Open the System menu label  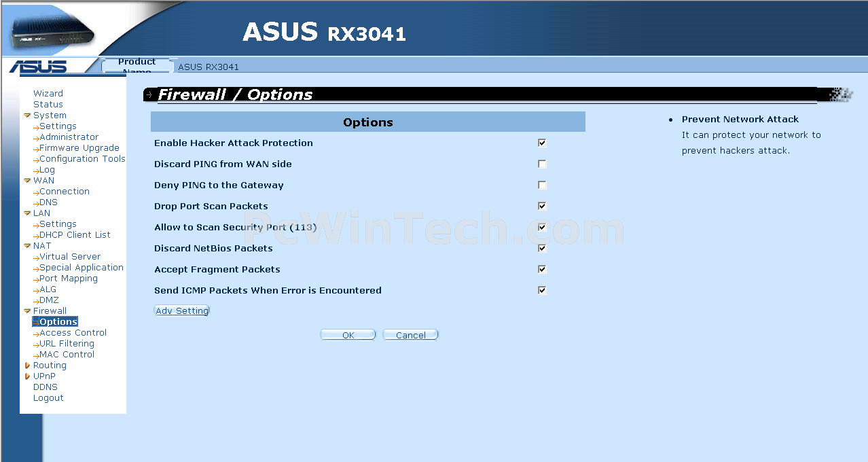pyautogui.click(x=50, y=115)
